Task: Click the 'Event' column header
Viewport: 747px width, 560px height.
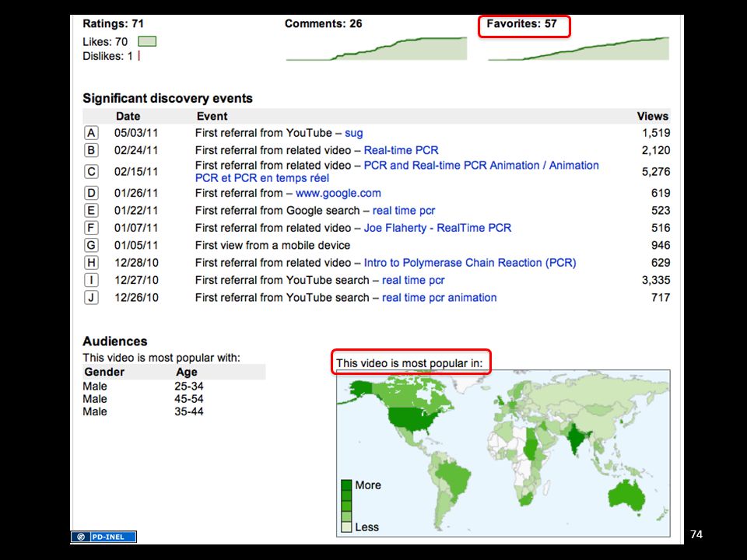Action: pos(212,116)
